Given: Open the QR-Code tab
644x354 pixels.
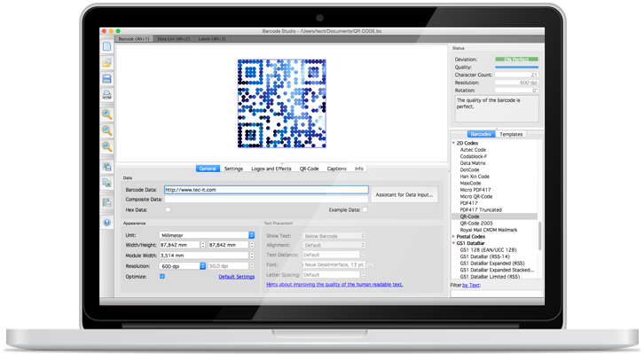Looking at the screenshot, I should point(310,169).
